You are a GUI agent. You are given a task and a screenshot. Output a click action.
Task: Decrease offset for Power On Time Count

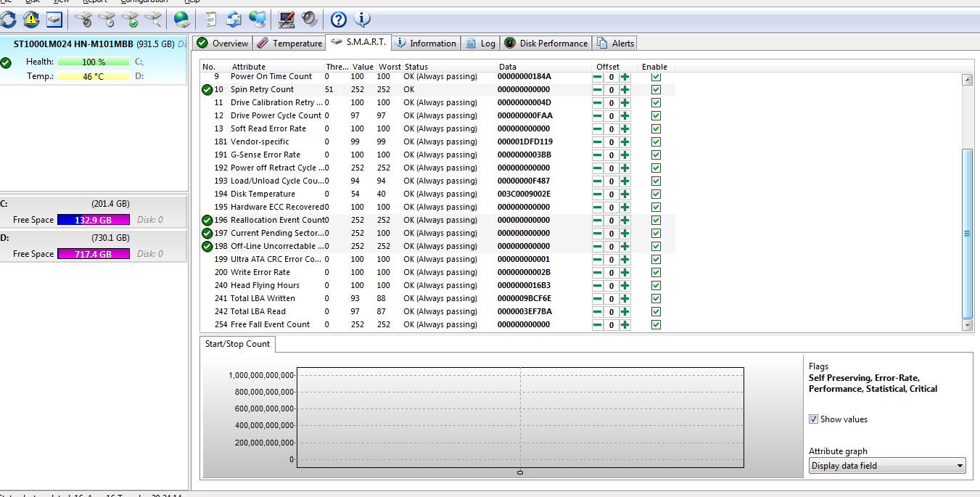(x=598, y=76)
